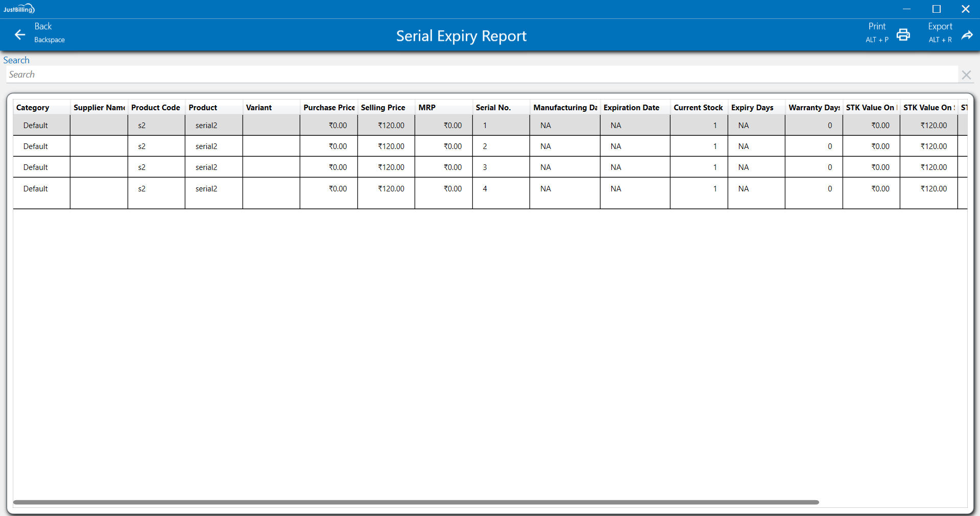Image resolution: width=980 pixels, height=516 pixels.
Task: Minimize the application window
Action: pyautogui.click(x=906, y=9)
